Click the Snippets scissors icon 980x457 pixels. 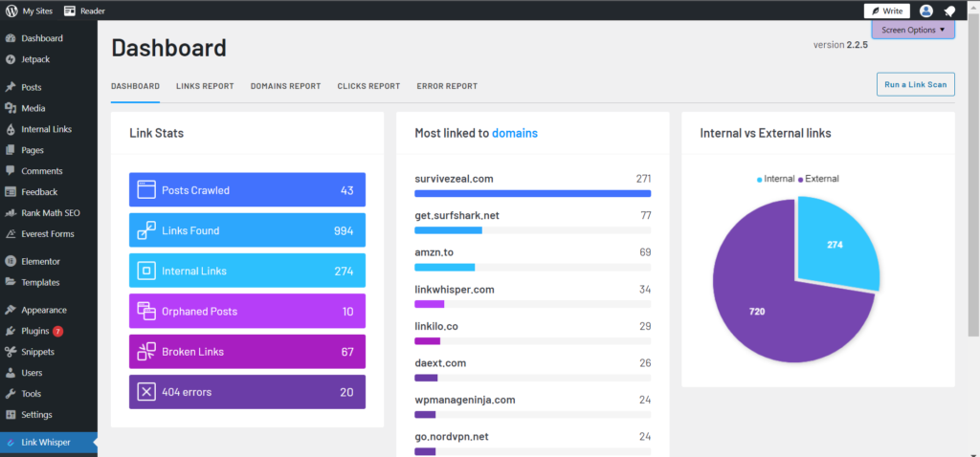coord(10,352)
